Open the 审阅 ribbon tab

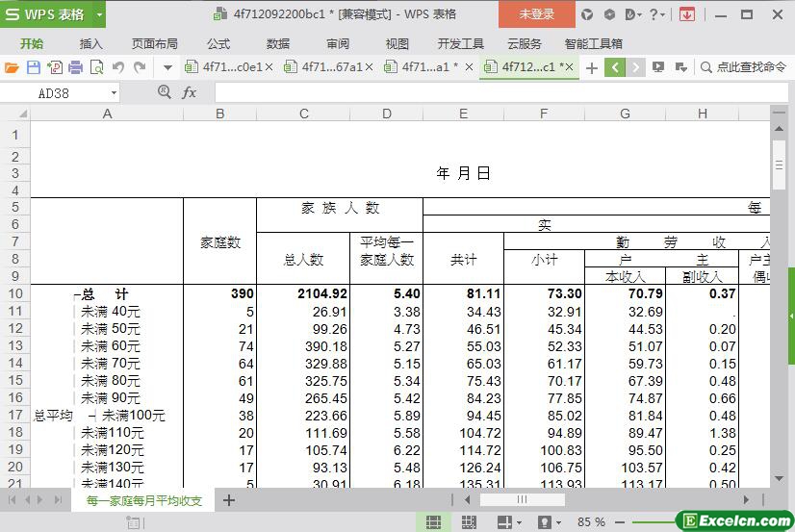click(338, 44)
